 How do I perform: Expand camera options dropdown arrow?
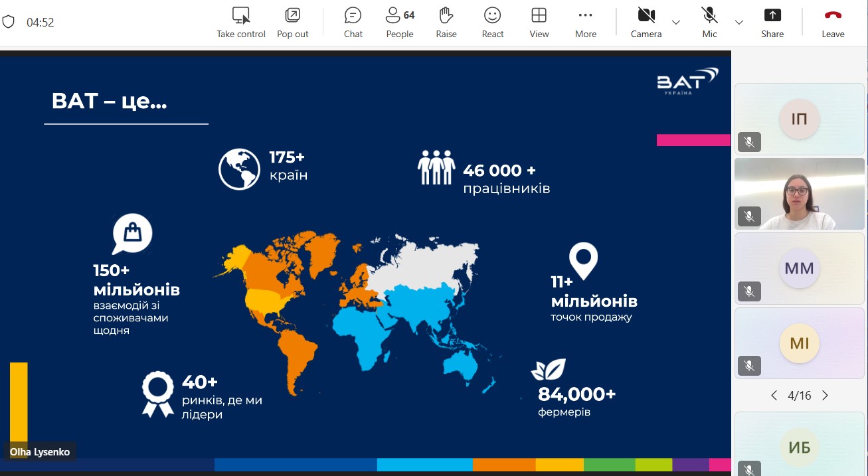click(x=676, y=23)
